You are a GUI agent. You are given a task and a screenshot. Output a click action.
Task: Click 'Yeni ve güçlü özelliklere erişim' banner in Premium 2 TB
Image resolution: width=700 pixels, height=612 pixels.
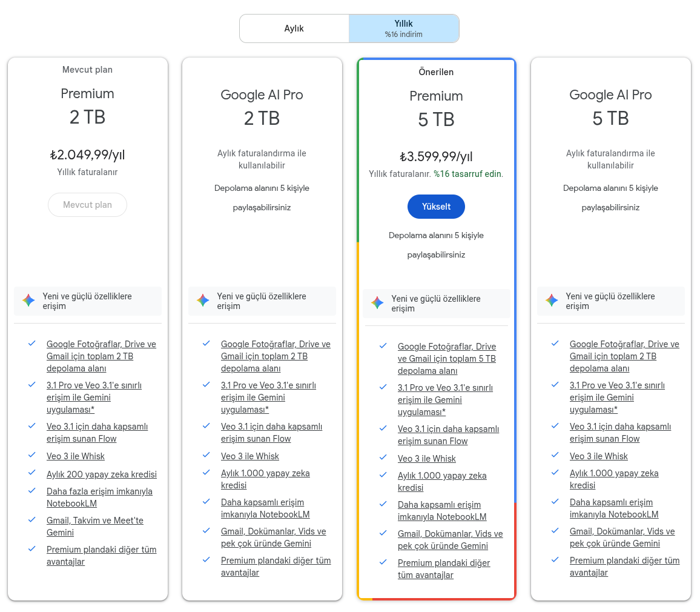(x=87, y=301)
